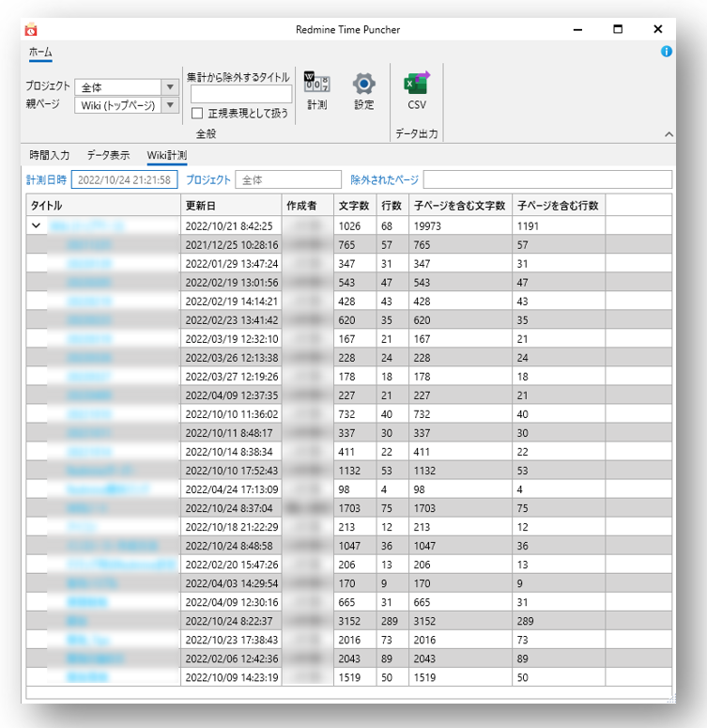
Task: Select cell 2022/10/14 8:38:34
Action: point(231,452)
